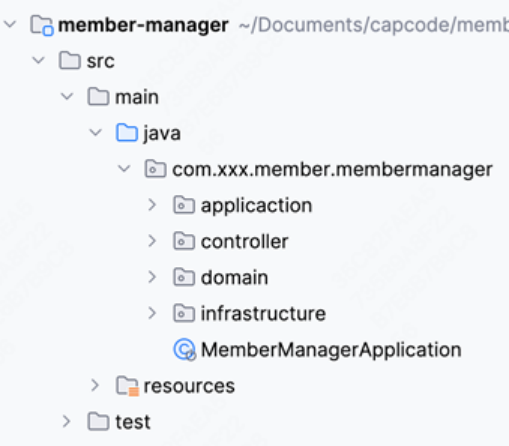Expand the test folder chevron
The width and height of the screenshot is (509, 446).
tap(67, 421)
